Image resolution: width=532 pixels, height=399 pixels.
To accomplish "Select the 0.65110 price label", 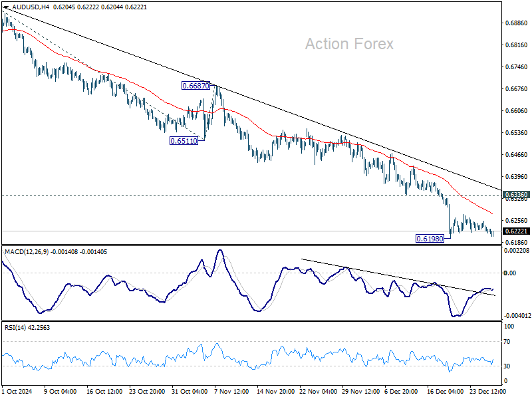I will [x=184, y=141].
